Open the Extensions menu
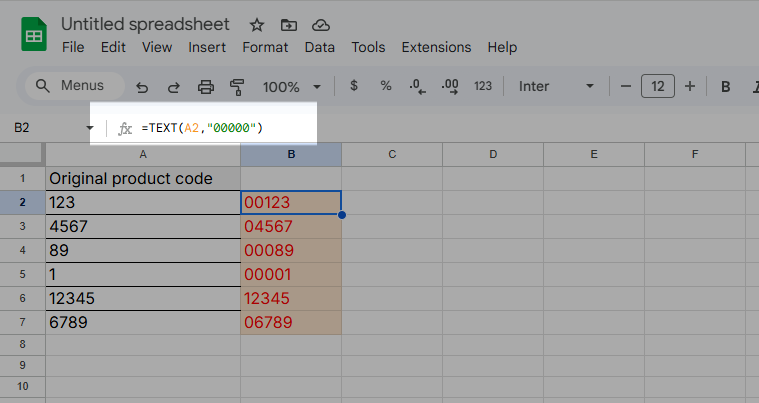This screenshot has height=403, width=759. pyautogui.click(x=436, y=47)
